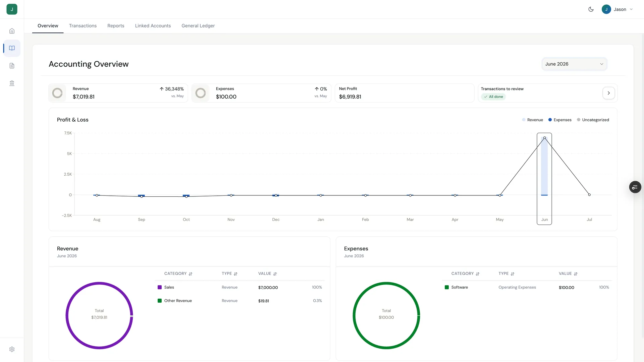Click the purple Sales color swatch

(x=160, y=288)
